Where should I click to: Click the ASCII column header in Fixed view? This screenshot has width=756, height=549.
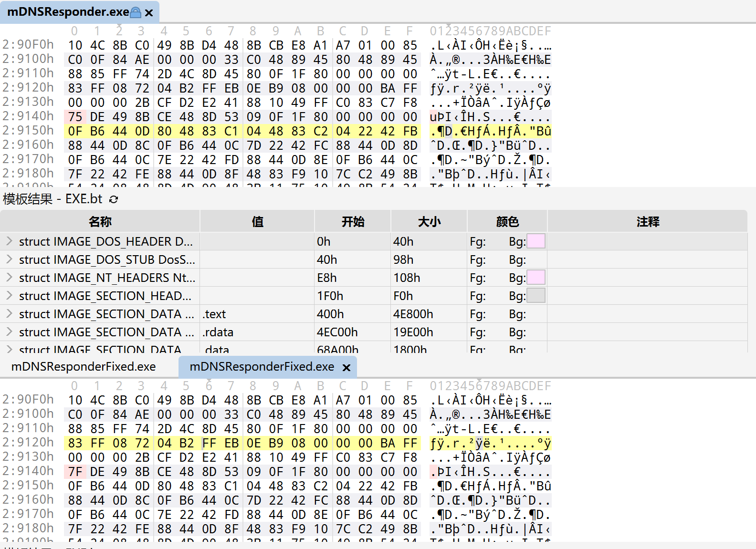[x=490, y=386]
